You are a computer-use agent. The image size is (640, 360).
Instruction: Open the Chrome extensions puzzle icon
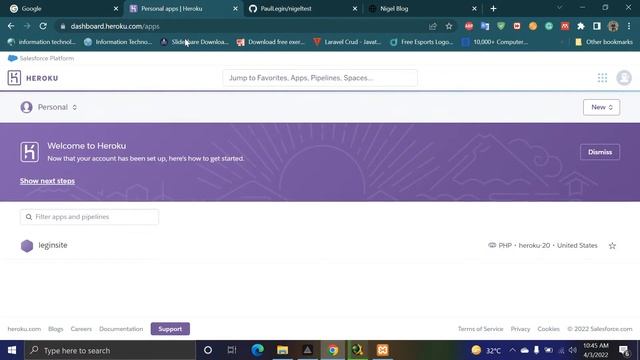pyautogui.click(x=580, y=26)
